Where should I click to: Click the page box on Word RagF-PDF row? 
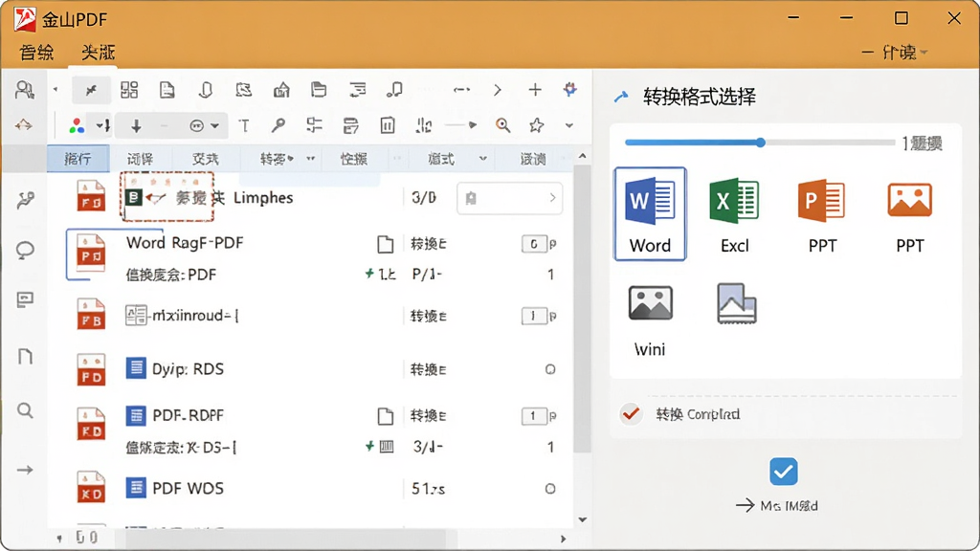point(534,244)
